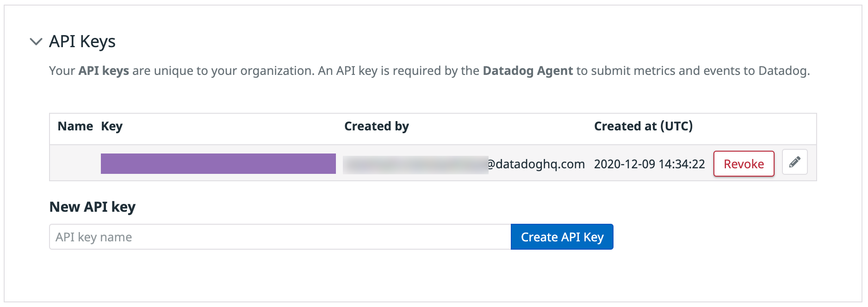Click the blurred creator email name
The width and height of the screenshot is (868, 307).
pos(415,165)
